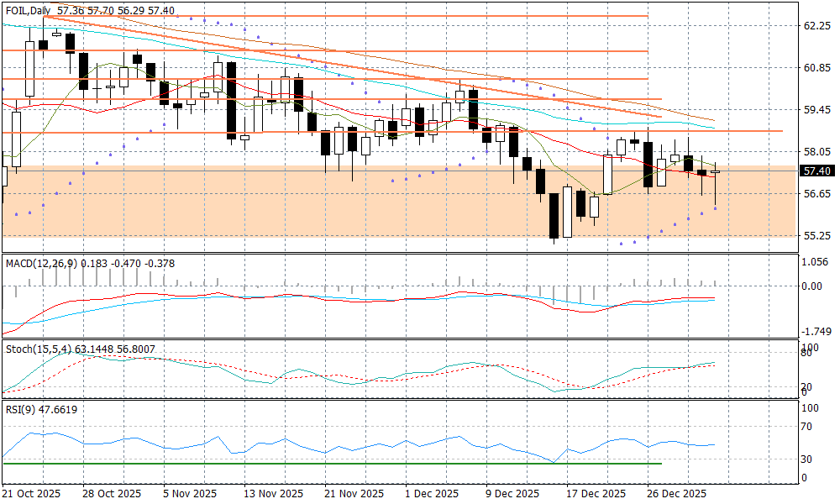Select the green horizontal line in RSI panel

[x=336, y=463]
